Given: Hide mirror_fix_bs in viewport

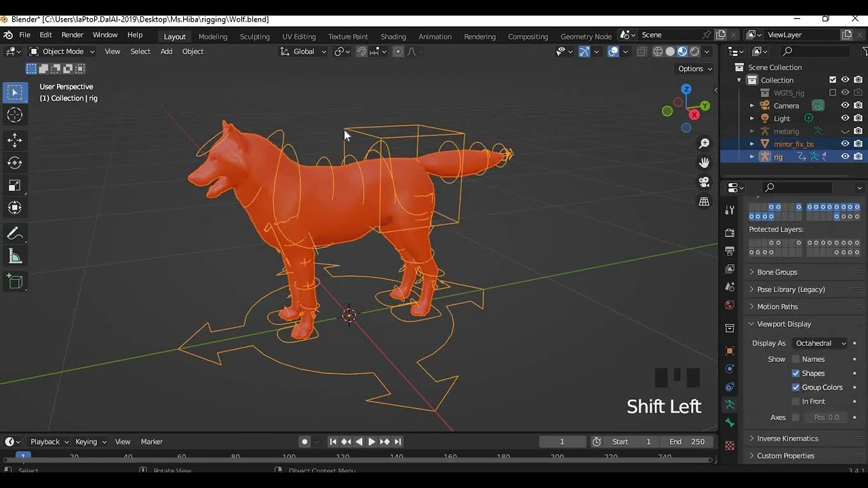Looking at the screenshot, I should 845,144.
